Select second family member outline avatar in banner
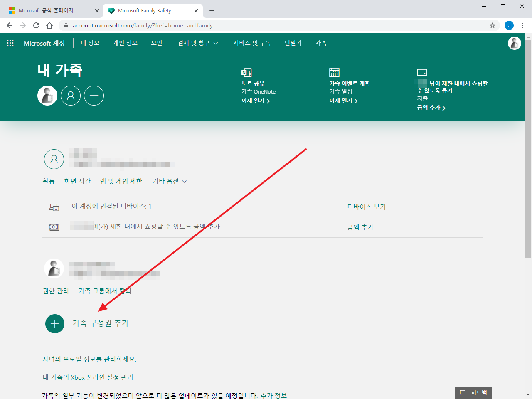Image resolution: width=532 pixels, height=399 pixels. (71, 96)
